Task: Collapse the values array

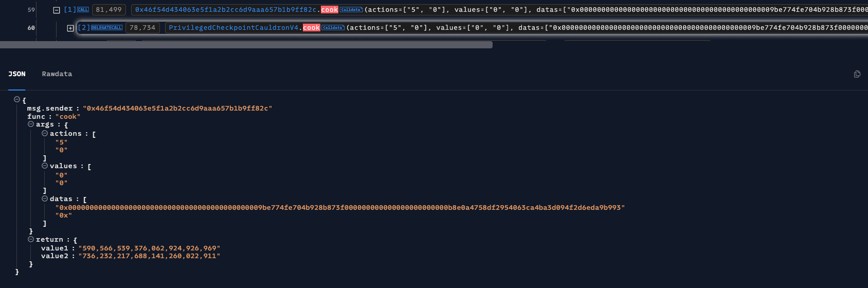Action: tap(45, 166)
